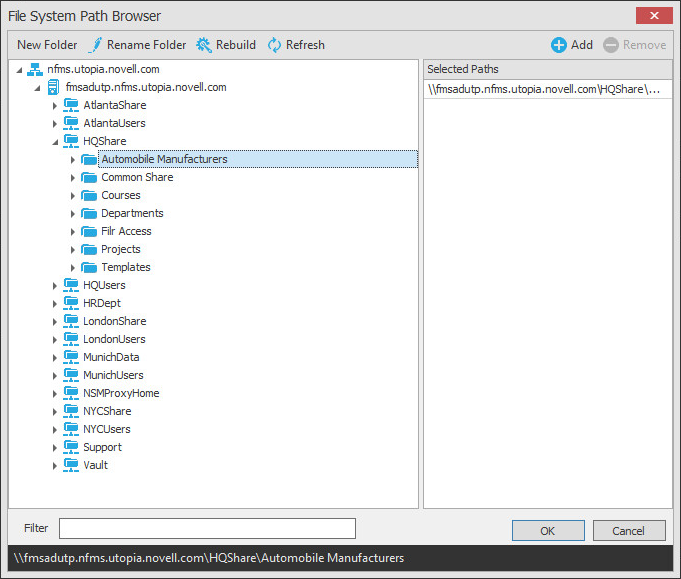This screenshot has width=681, height=579.
Task: Click the Selected Paths column header
Action: click(x=548, y=69)
